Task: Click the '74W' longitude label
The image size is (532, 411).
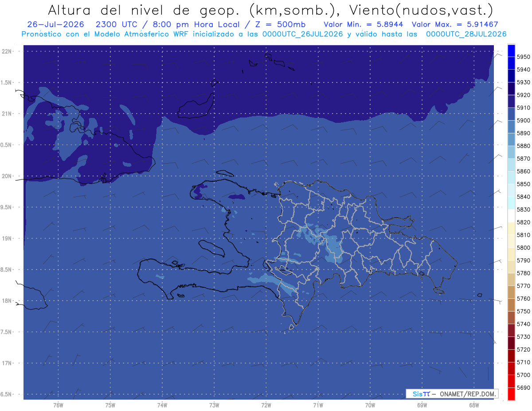Action: [x=162, y=405]
